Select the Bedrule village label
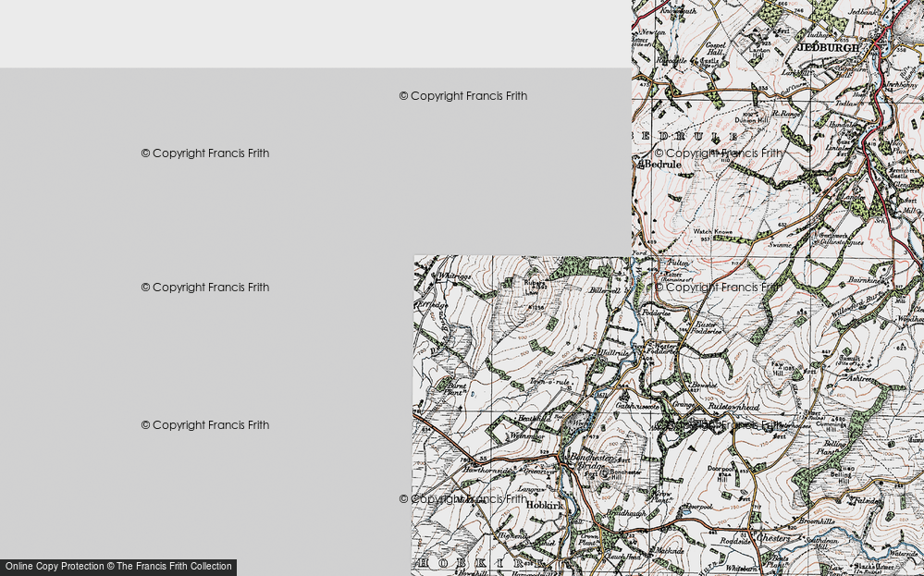Viewport: 924px width, 576px height. pos(662,165)
